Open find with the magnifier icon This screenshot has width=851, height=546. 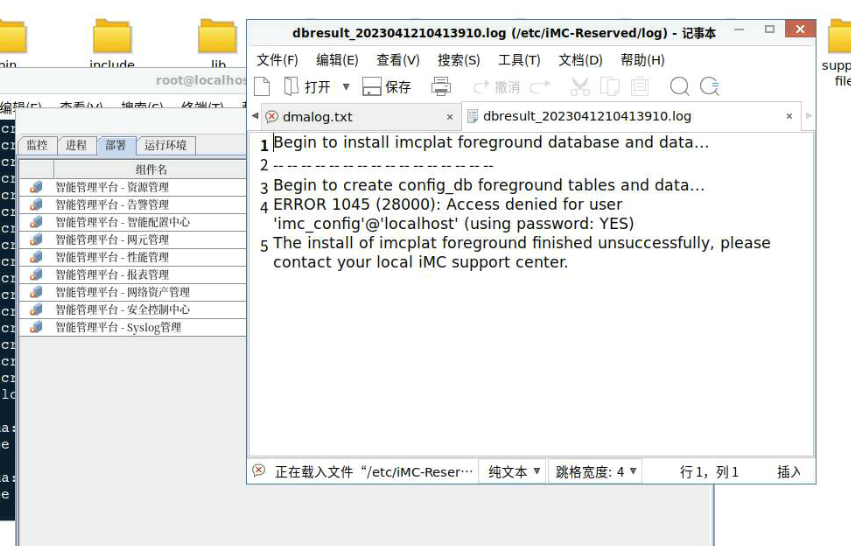(679, 86)
